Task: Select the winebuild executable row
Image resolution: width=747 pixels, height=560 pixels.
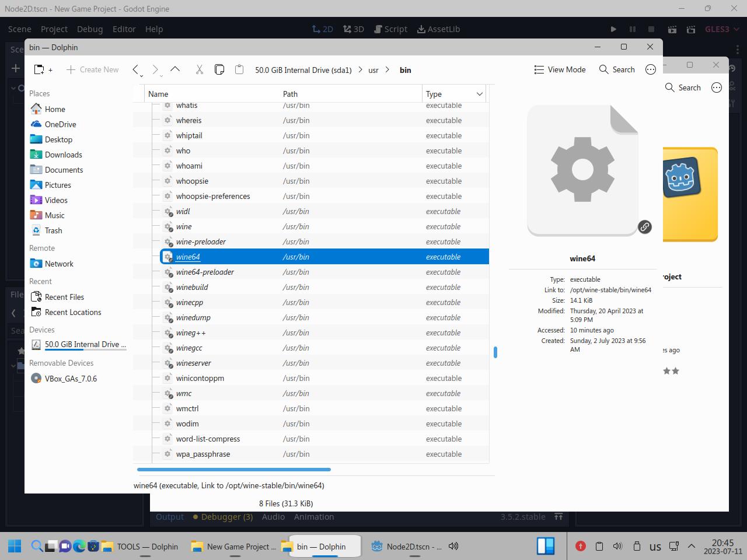Action: [x=192, y=287]
